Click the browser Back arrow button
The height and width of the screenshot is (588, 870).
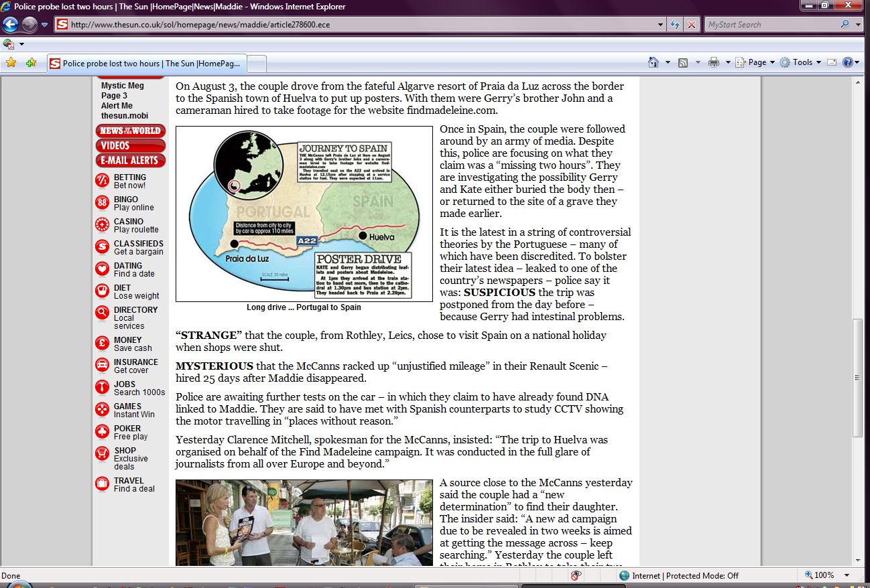tap(10, 25)
